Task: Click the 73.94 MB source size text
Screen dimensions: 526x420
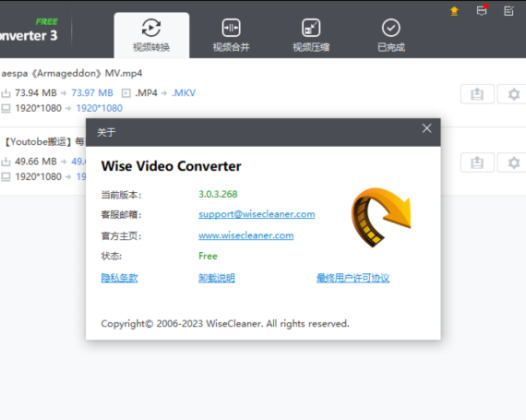Action: (36, 93)
